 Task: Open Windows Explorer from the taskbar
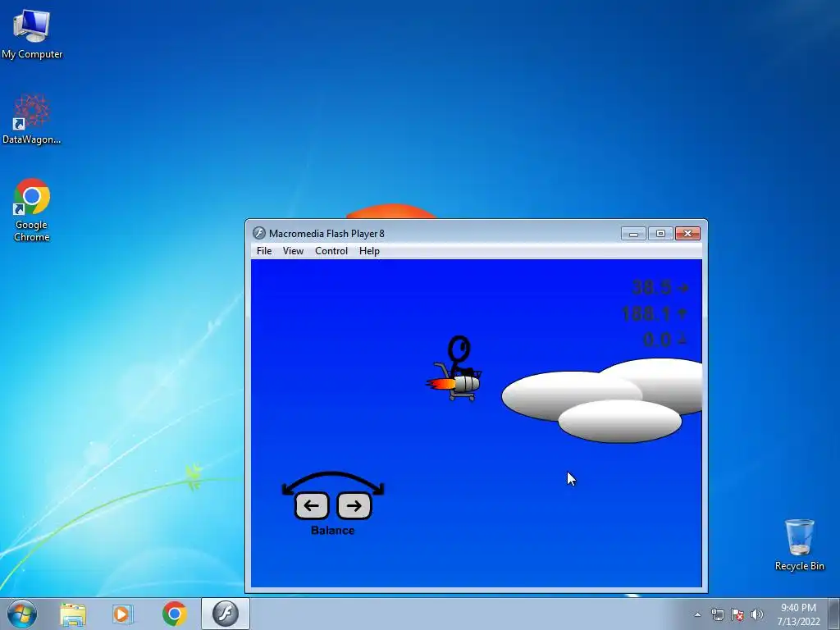pyautogui.click(x=73, y=614)
